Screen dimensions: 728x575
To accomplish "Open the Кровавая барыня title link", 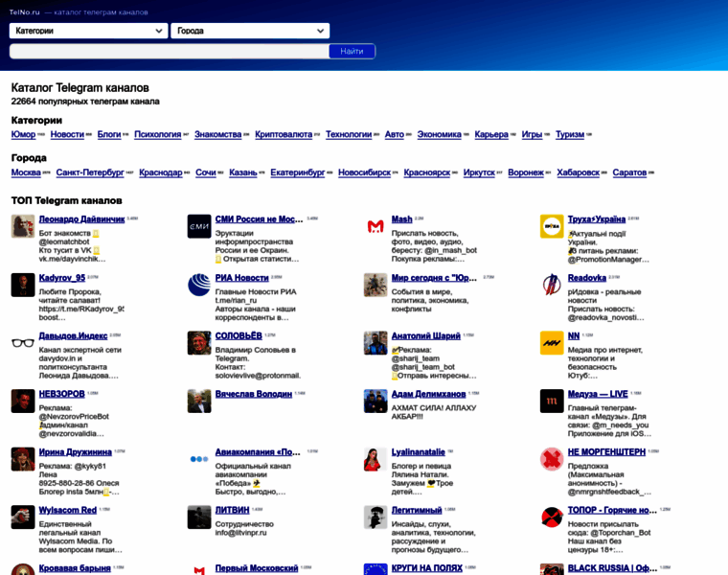I will 75,568.
